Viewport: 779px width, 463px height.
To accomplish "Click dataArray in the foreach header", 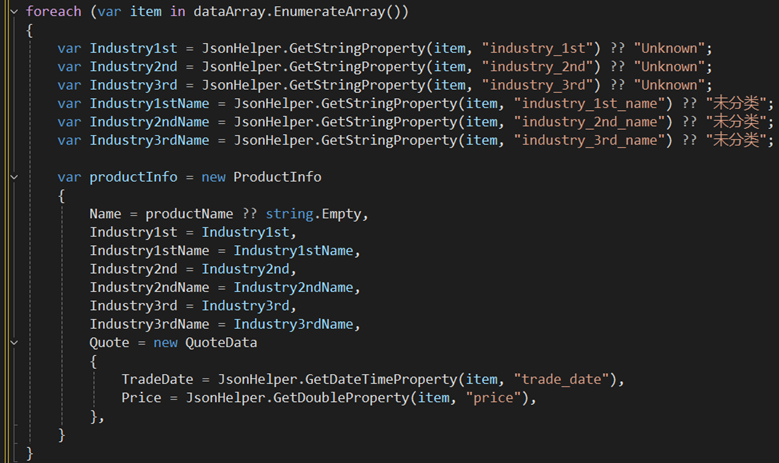I will [x=229, y=11].
